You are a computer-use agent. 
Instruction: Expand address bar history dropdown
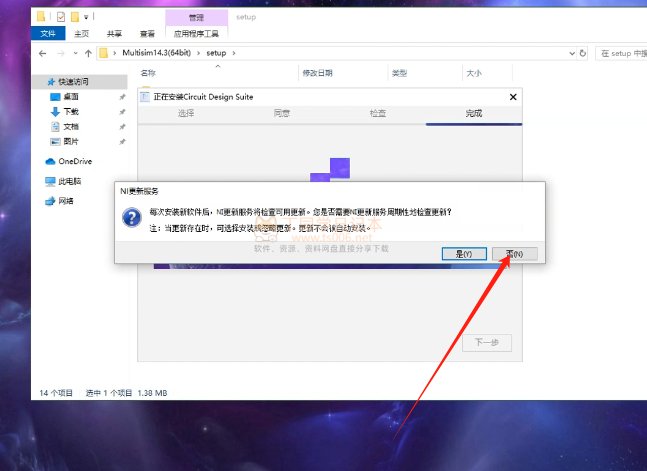coord(572,53)
